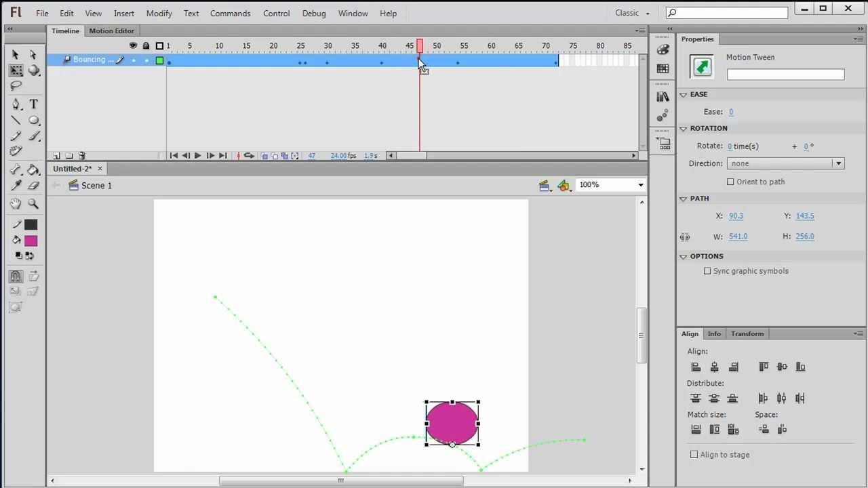Image resolution: width=868 pixels, height=488 pixels.
Task: Select the 3D Rotation tool
Action: 33,70
